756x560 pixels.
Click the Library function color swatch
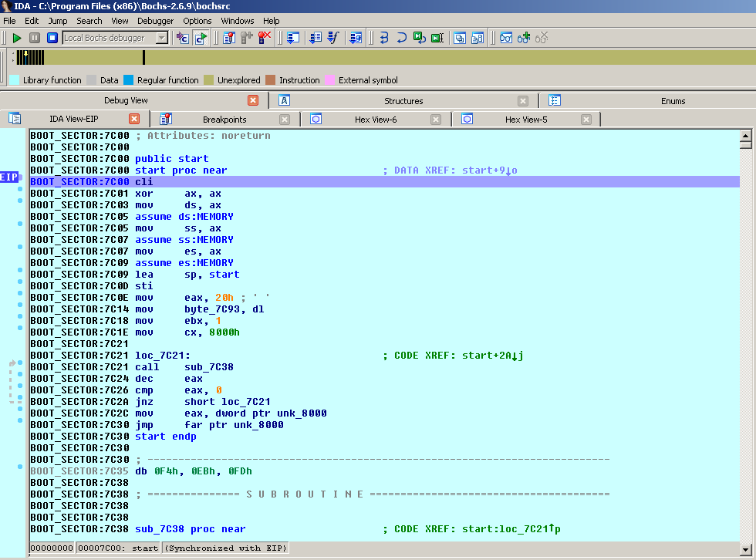(15, 80)
